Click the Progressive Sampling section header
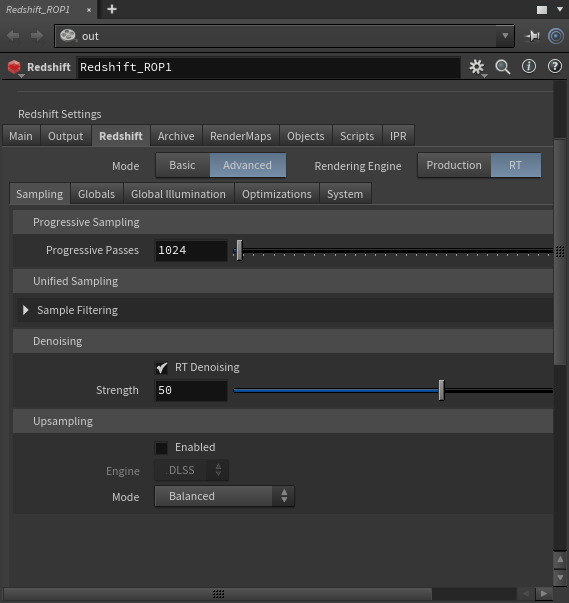This screenshot has width=569, height=603. 283,222
